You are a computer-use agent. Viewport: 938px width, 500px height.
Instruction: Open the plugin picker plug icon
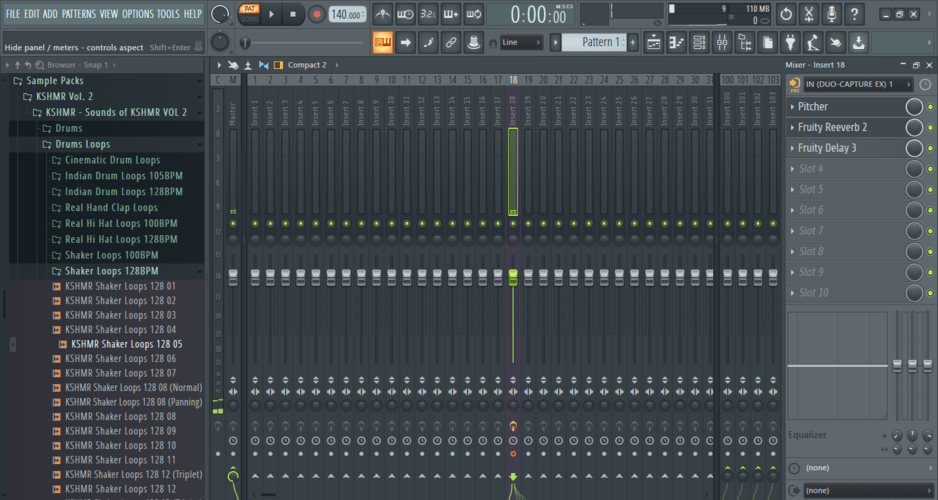790,42
